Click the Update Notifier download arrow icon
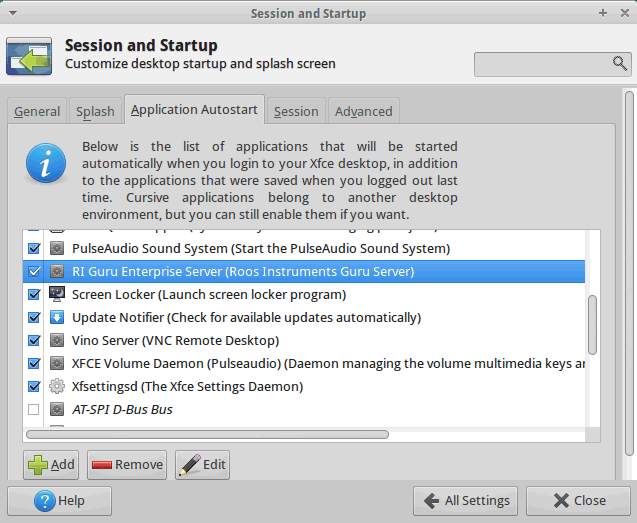637x523 pixels. pyautogui.click(x=57, y=317)
